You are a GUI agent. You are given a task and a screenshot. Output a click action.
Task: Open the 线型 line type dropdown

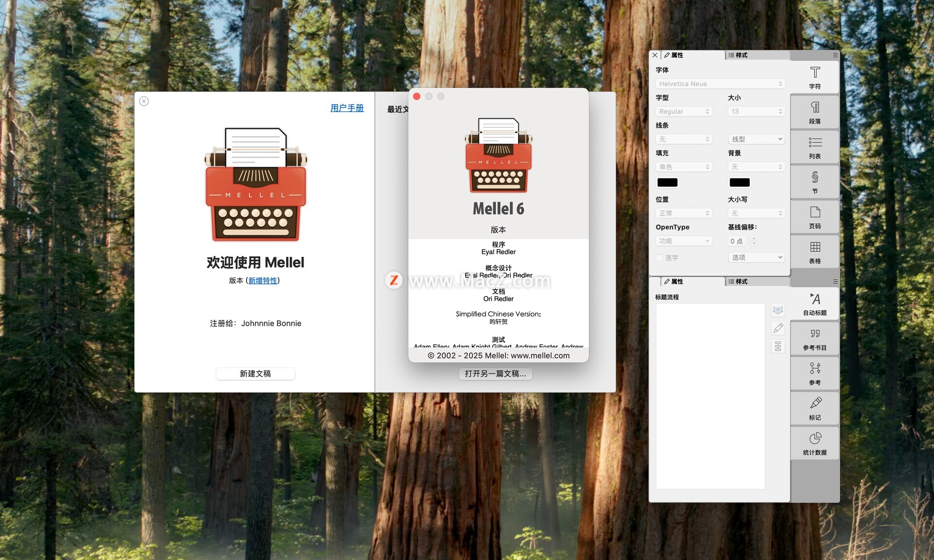(x=756, y=139)
